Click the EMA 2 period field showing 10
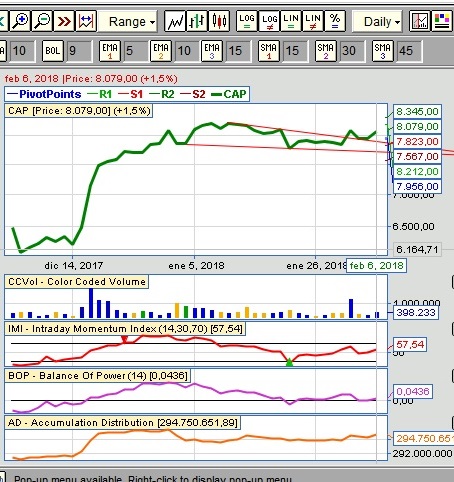 point(187,51)
